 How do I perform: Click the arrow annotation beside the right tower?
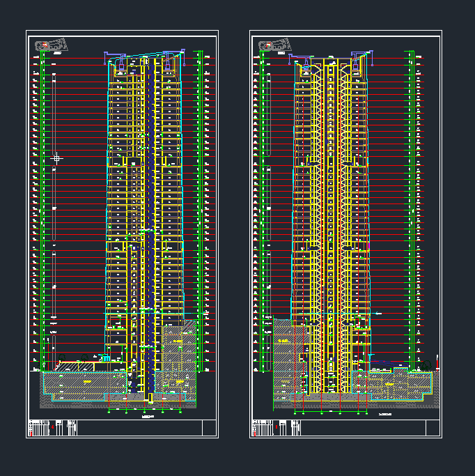(x=378, y=314)
